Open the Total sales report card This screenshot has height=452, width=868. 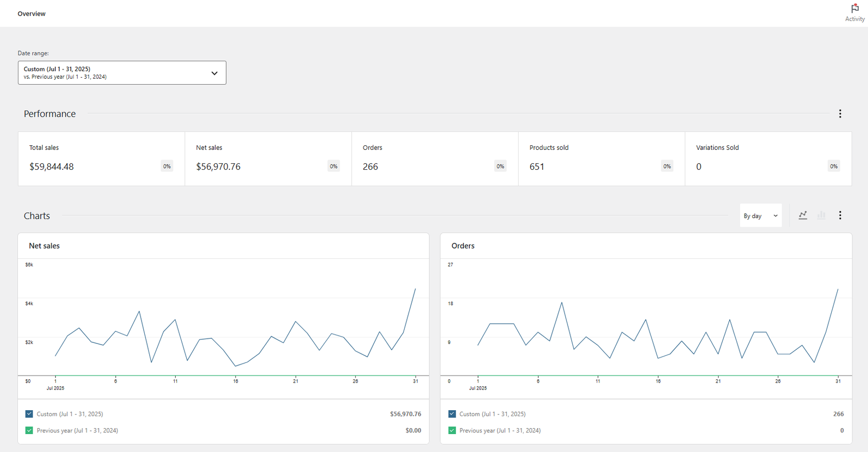101,158
